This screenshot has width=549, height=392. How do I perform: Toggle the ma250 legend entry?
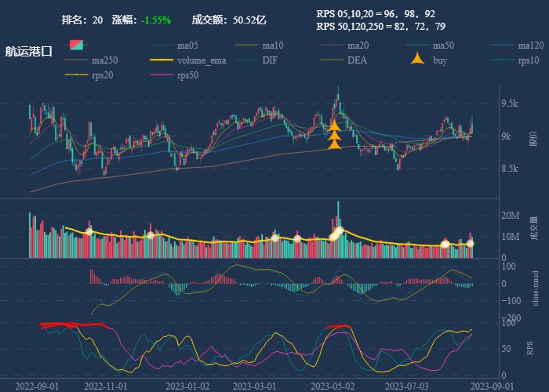click(77, 60)
